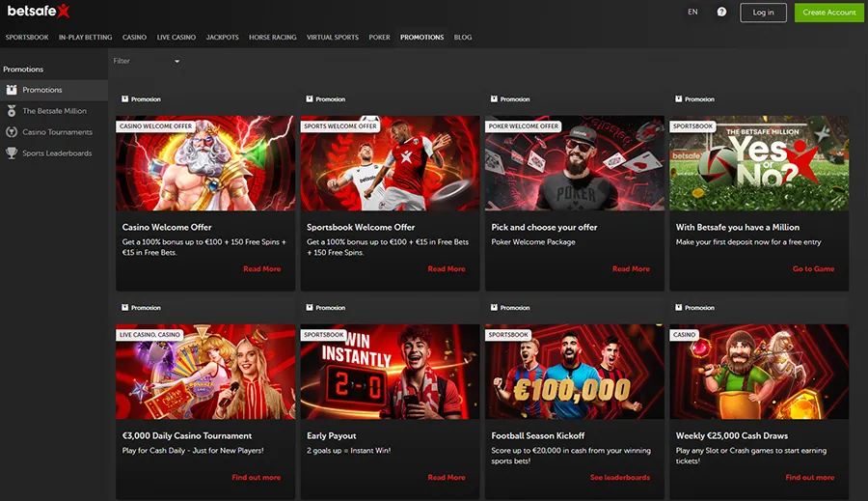
Task: Click promotion tag icon above Football Season Kickoff
Action: (x=494, y=308)
